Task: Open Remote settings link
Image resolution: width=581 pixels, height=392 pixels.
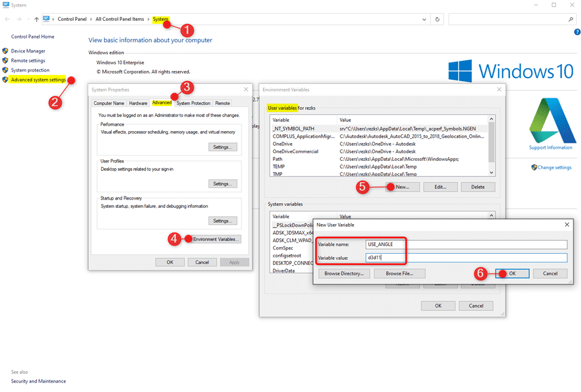Action: [28, 61]
